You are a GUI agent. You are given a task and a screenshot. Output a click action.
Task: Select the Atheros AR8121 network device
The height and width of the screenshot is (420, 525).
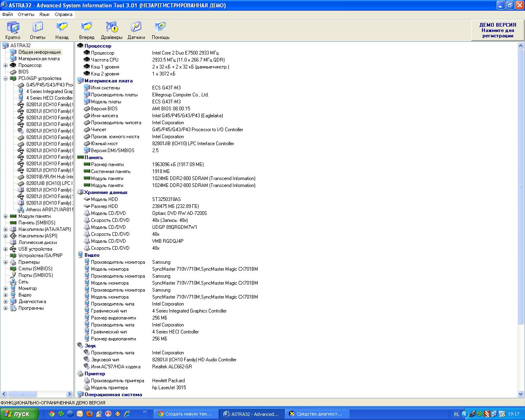click(x=49, y=210)
